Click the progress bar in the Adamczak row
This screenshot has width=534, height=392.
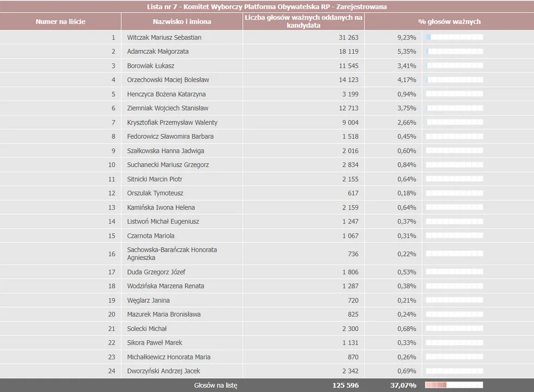click(455, 51)
